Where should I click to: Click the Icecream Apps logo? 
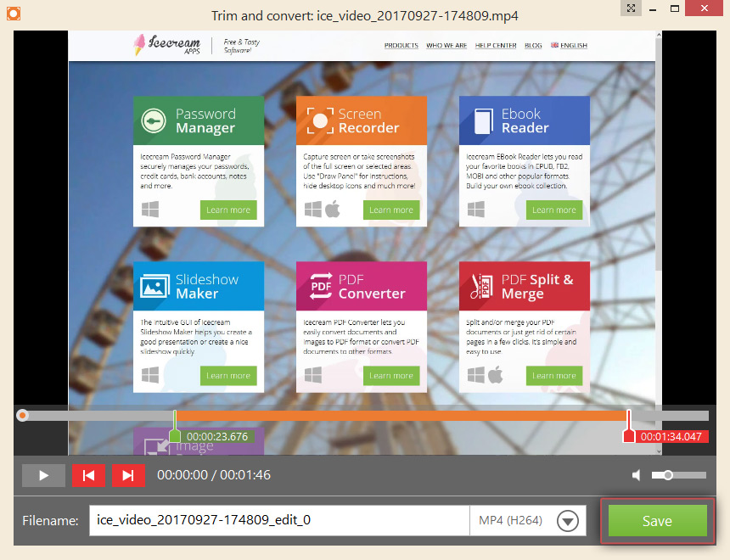coord(167,45)
